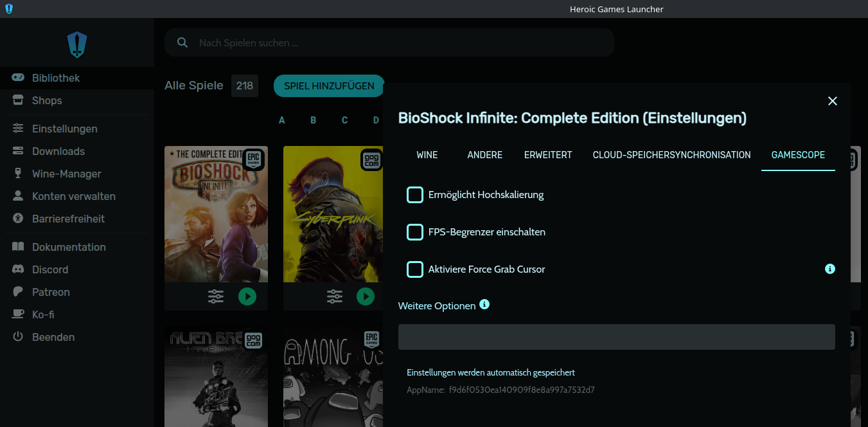Enable Ermöglicht Hochskalierung checkbox

[x=415, y=195]
